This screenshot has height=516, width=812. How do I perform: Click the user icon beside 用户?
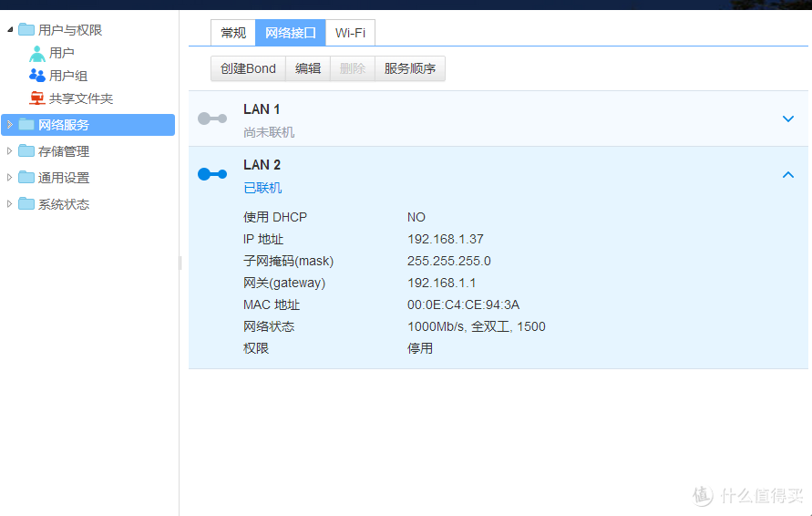36,53
